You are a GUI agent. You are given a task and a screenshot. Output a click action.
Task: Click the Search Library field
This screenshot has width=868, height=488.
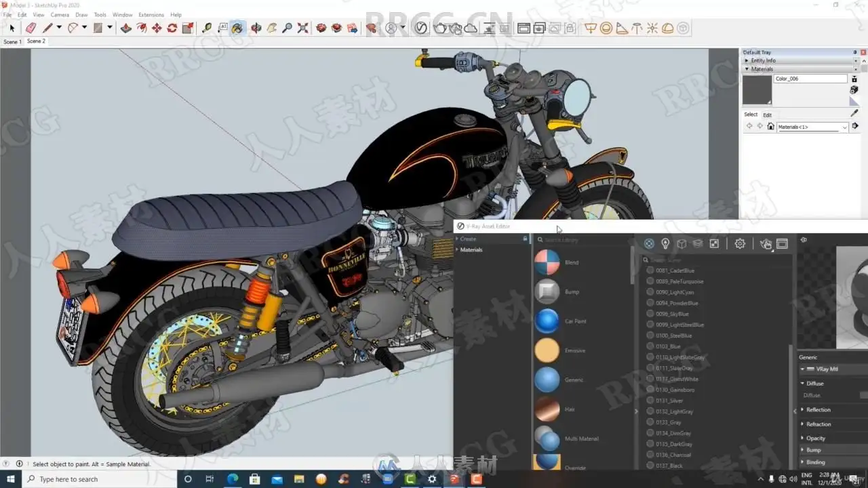click(582, 240)
